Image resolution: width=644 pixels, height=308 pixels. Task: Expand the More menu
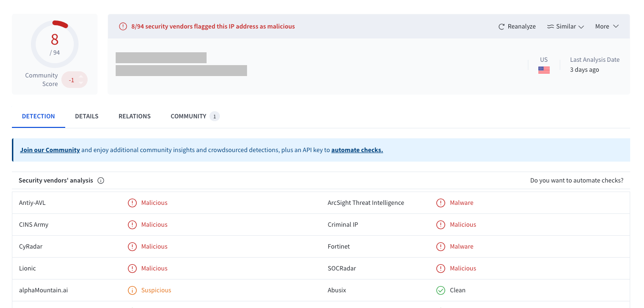[607, 27]
